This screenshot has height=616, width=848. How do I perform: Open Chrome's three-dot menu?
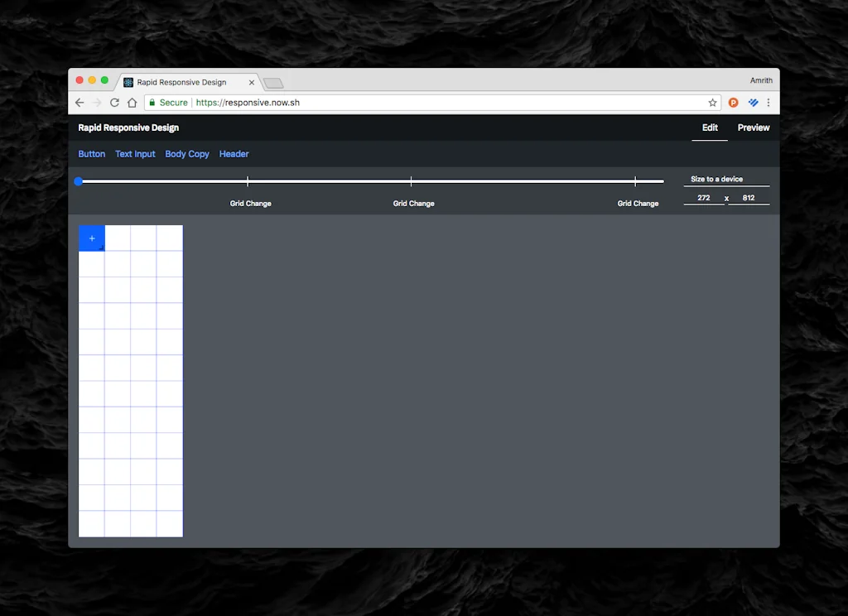pos(768,102)
